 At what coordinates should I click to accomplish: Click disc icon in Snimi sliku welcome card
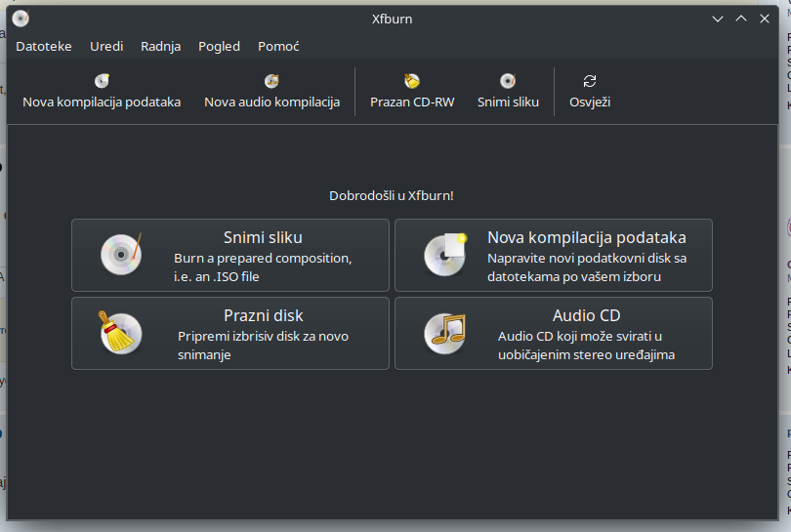point(121,254)
